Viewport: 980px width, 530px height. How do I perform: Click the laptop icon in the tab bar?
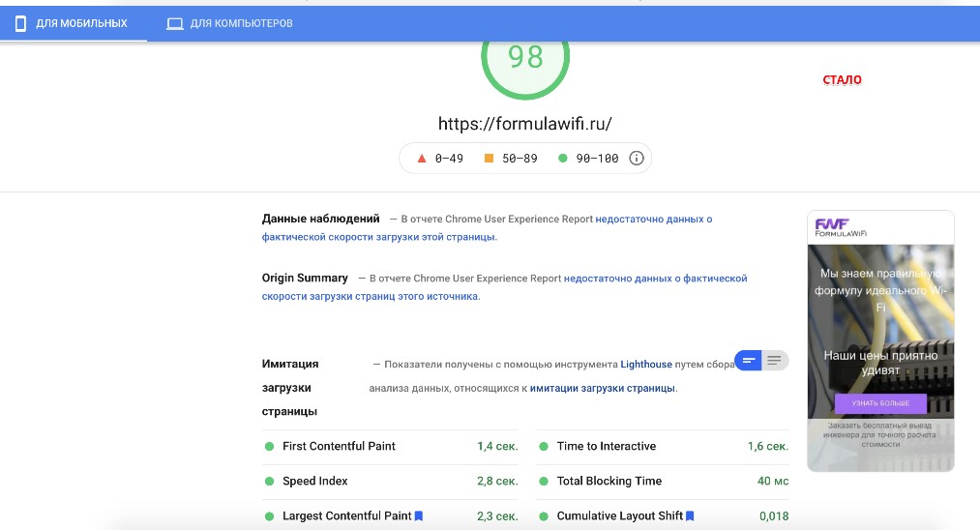click(175, 24)
